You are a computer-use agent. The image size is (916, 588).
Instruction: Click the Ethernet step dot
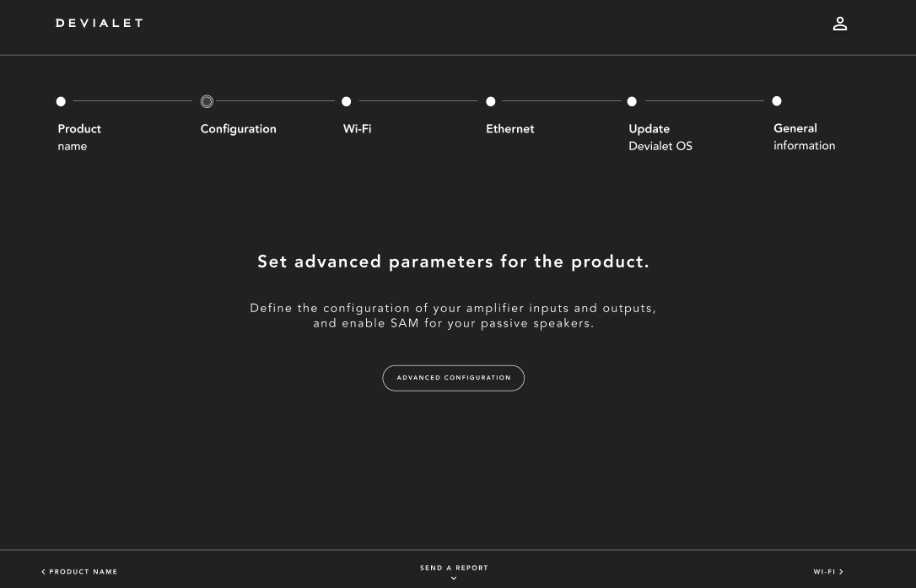point(491,101)
